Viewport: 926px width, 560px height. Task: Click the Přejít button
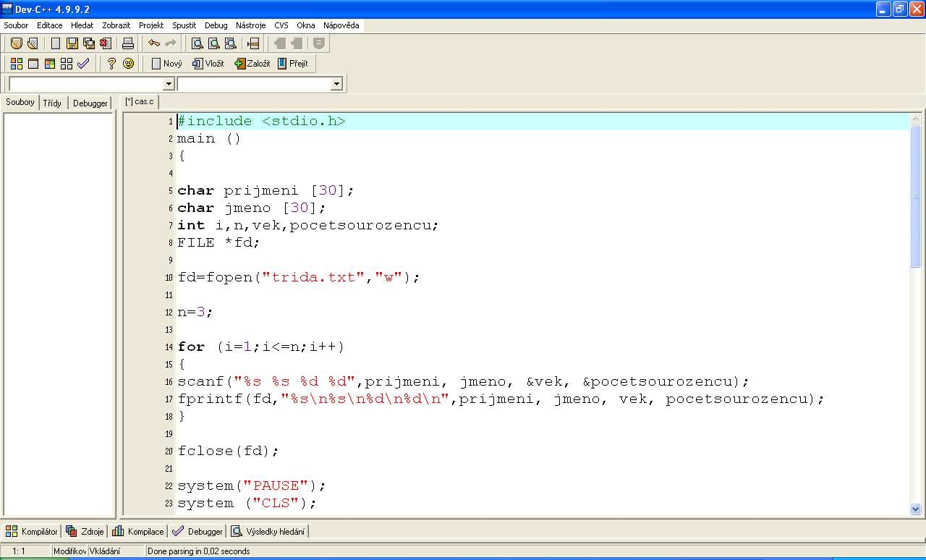coord(293,64)
